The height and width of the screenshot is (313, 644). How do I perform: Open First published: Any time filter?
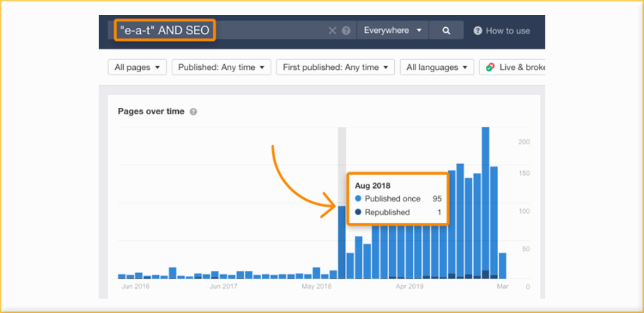click(x=336, y=67)
